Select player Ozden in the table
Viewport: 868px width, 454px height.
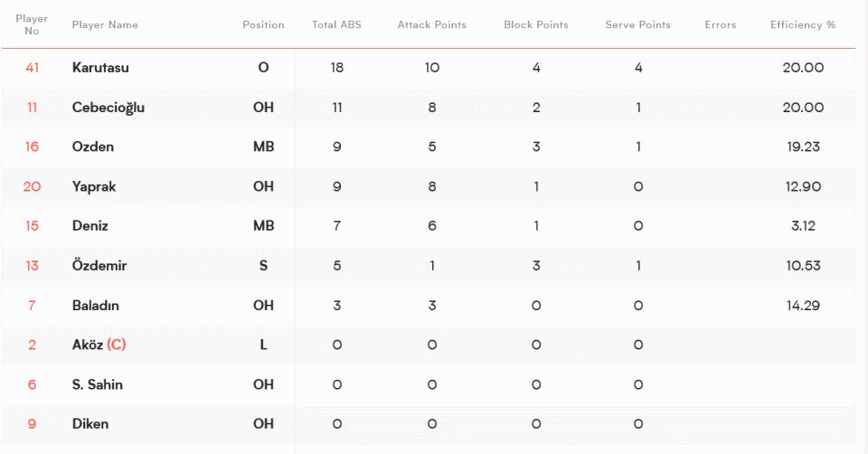[93, 147]
